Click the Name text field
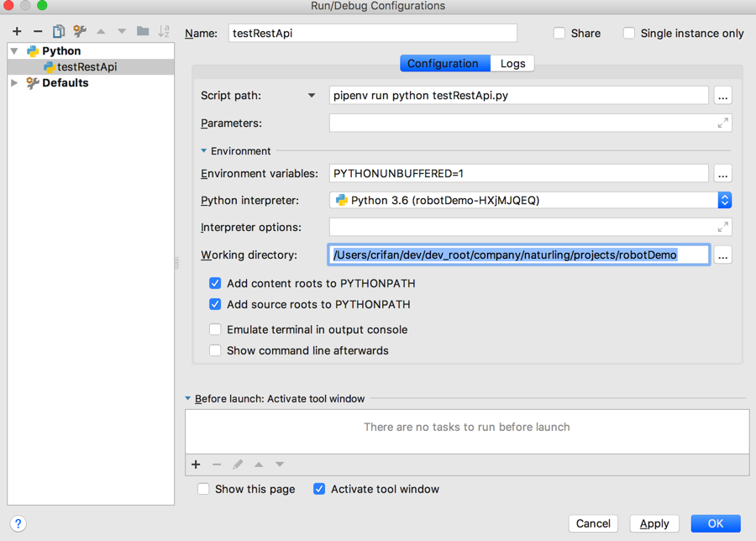This screenshot has height=541, width=756. click(372, 34)
